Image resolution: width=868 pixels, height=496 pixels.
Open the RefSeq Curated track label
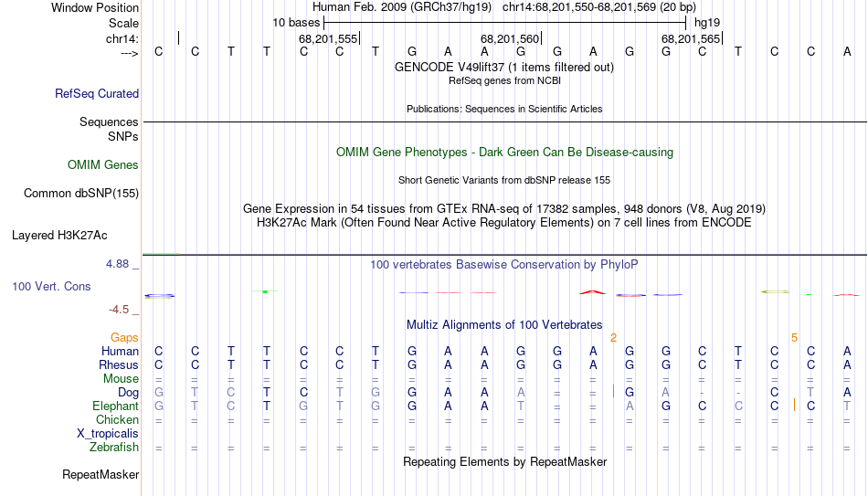coord(96,93)
